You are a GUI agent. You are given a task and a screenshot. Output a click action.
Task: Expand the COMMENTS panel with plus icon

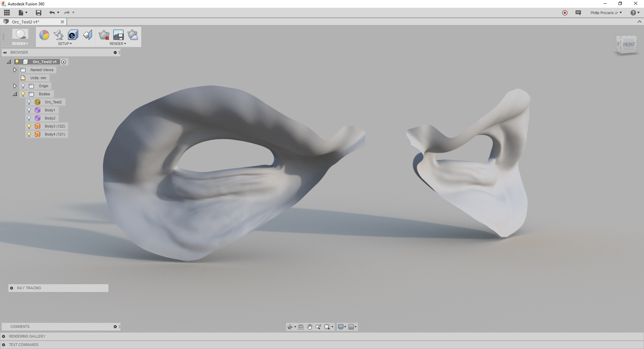click(x=115, y=327)
